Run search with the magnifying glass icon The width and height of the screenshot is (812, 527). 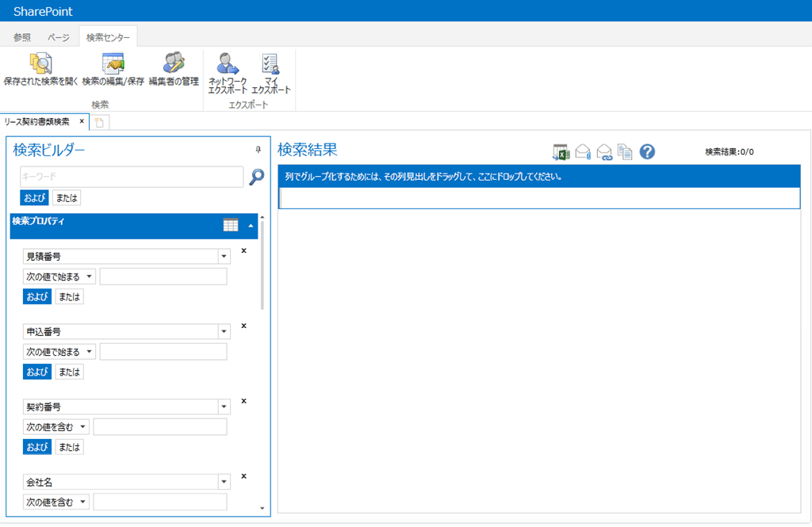[257, 177]
